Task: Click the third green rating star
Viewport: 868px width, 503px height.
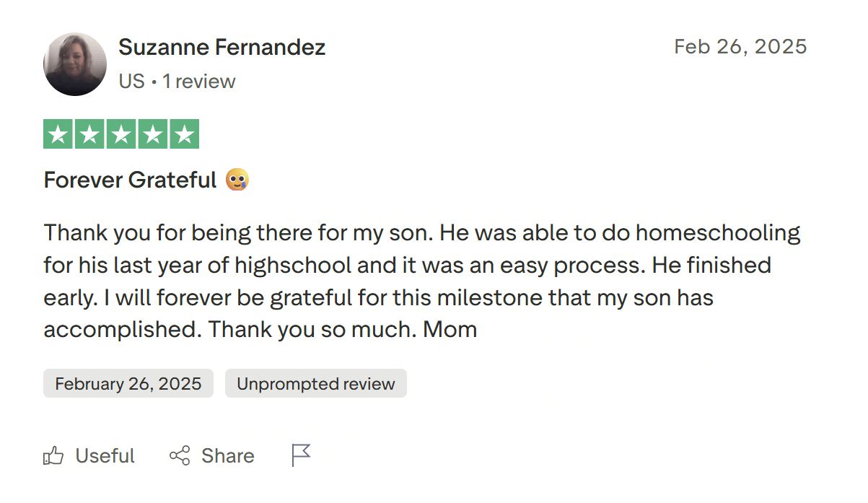Action: pos(121,134)
